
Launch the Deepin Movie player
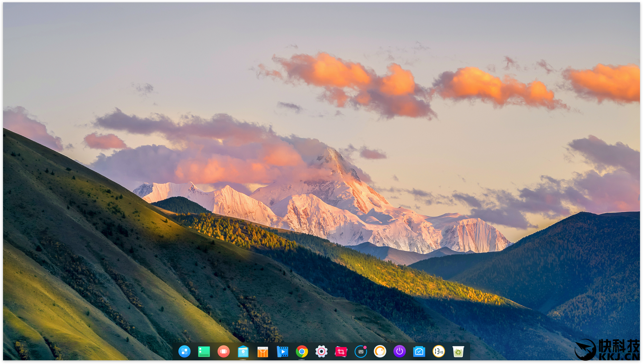tap(282, 351)
